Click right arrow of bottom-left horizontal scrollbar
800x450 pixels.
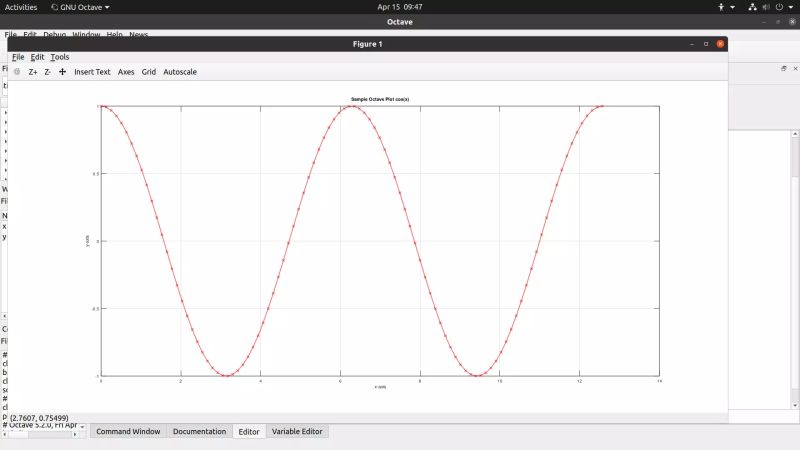pos(75,435)
